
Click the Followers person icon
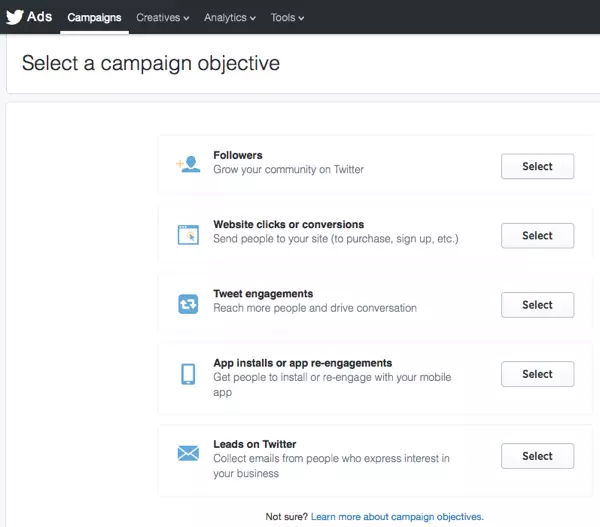pyautogui.click(x=188, y=165)
